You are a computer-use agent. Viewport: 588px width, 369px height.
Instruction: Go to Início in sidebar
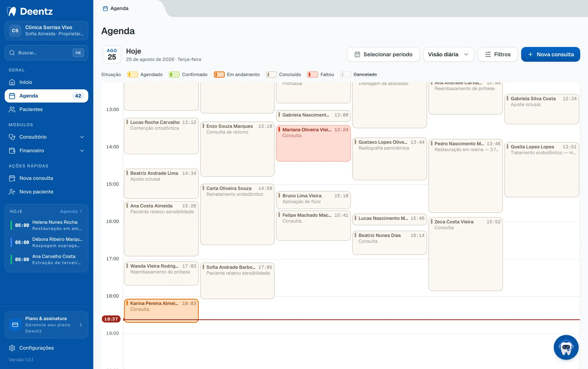point(47,82)
